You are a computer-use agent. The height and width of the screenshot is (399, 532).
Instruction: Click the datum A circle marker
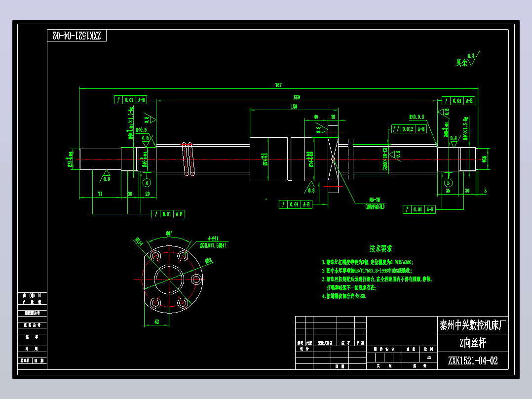(x=147, y=183)
